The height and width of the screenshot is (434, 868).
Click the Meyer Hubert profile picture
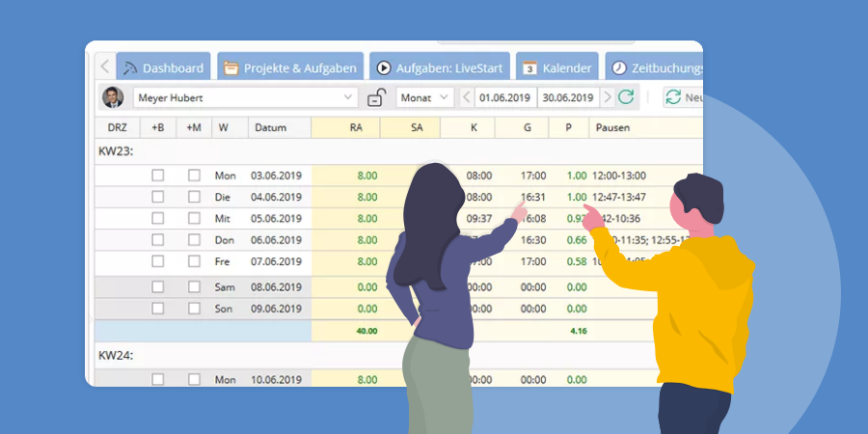click(x=114, y=97)
